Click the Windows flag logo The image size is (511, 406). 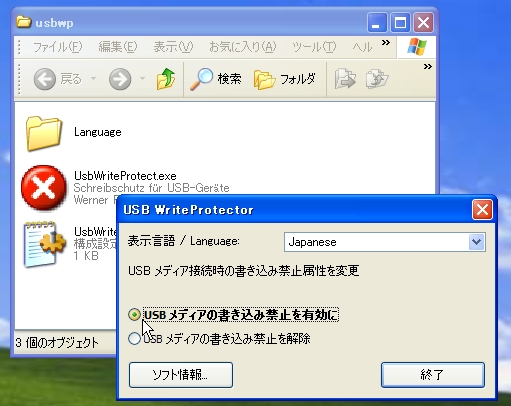coord(417,47)
